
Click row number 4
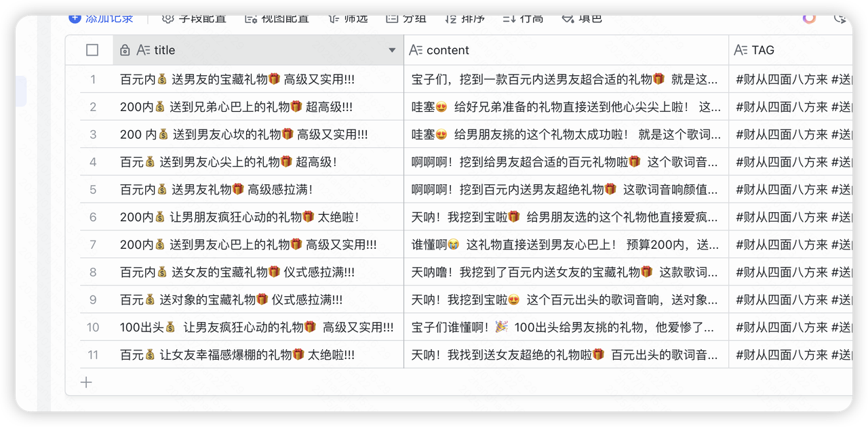[x=93, y=162]
